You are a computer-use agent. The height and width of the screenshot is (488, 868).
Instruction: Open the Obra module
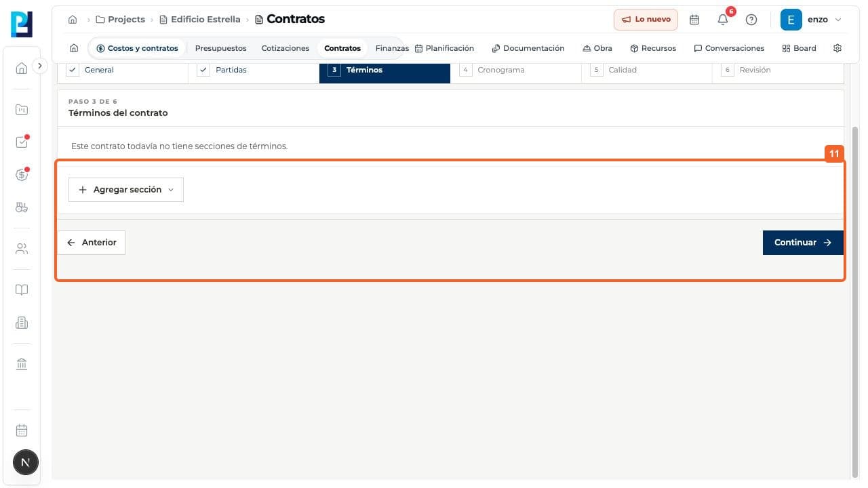597,48
